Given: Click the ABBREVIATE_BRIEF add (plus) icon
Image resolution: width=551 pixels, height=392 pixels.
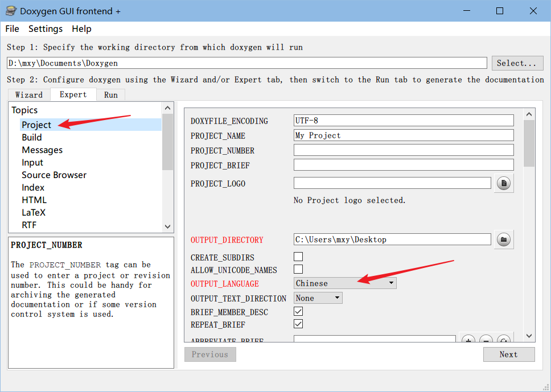Looking at the screenshot, I should click(x=468, y=340).
